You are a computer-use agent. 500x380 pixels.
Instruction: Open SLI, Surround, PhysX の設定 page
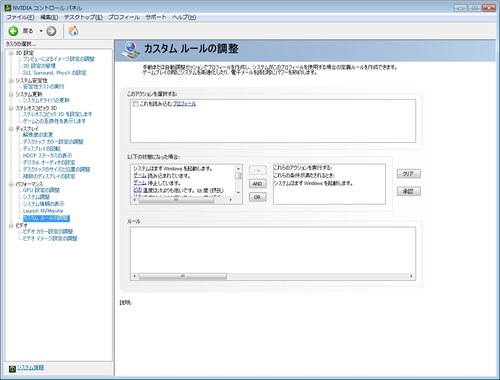pyautogui.click(x=55, y=73)
